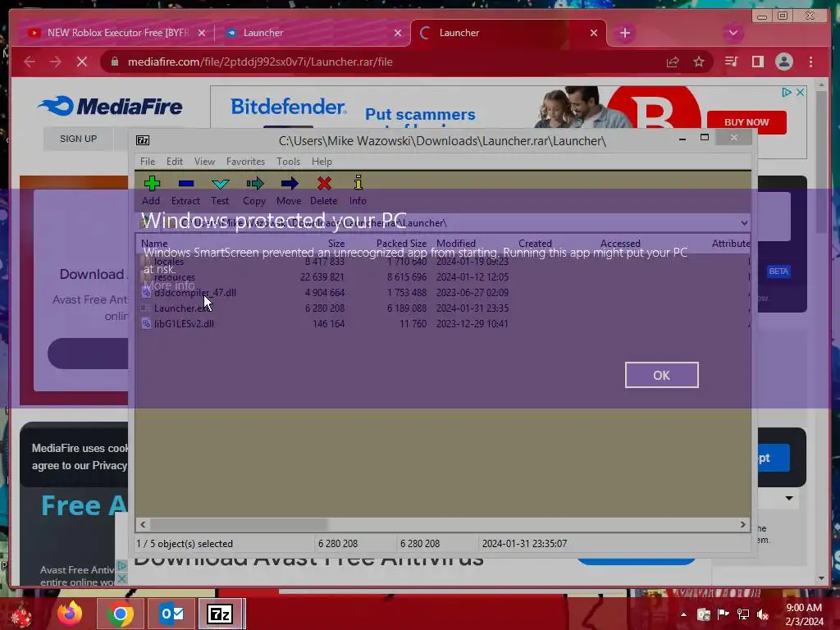Click the Created column header

pyautogui.click(x=535, y=243)
